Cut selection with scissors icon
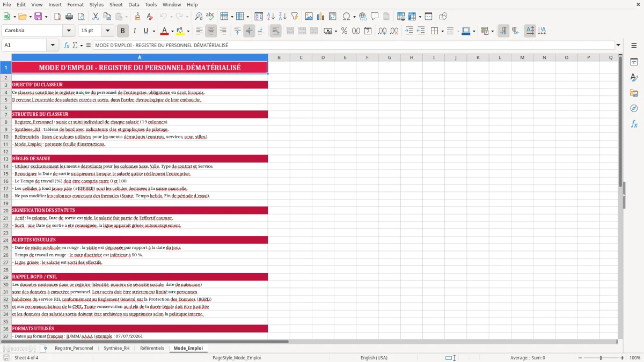This screenshot has height=362, width=644. pyautogui.click(x=95, y=17)
